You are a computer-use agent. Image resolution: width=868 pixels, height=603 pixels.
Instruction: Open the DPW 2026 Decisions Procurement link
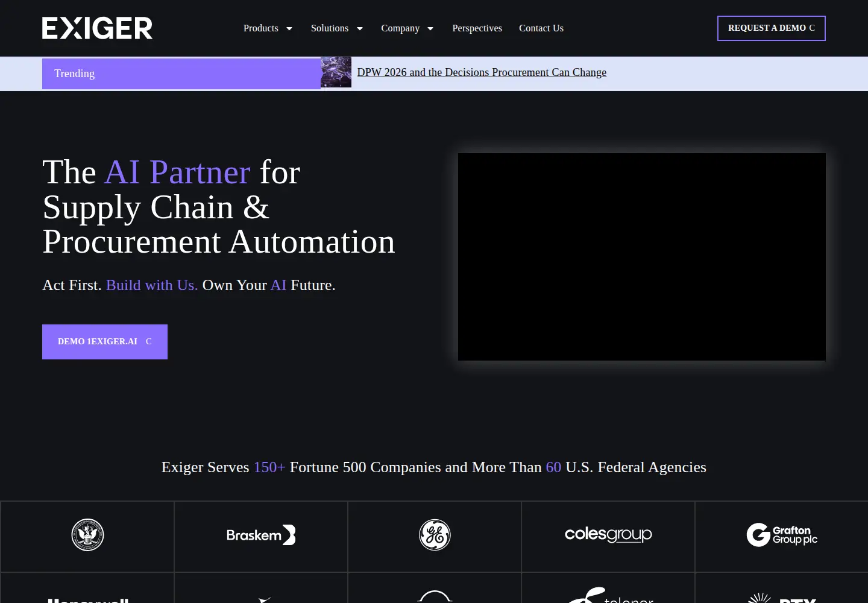click(x=482, y=72)
